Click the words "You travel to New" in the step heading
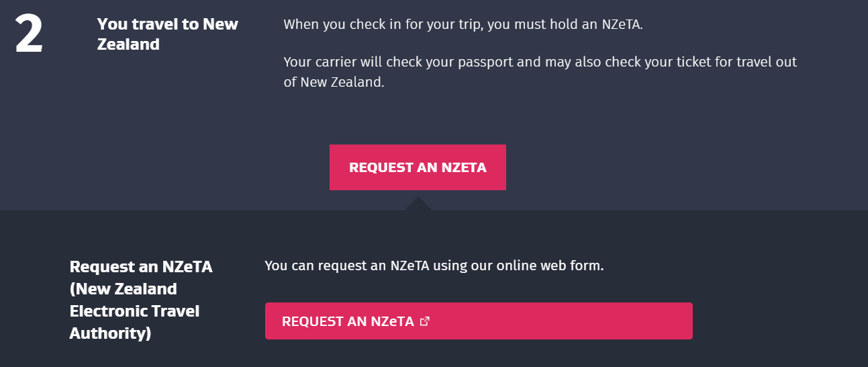 167,24
